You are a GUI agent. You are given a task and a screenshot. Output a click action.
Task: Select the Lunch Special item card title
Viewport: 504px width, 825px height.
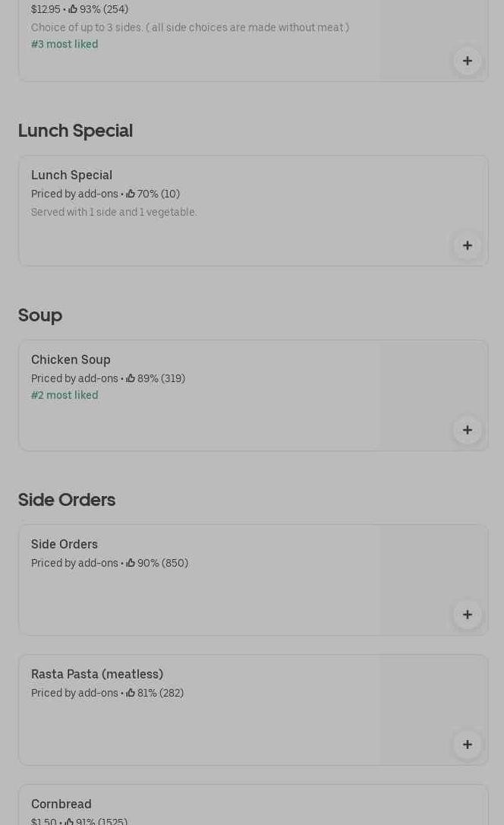(x=71, y=175)
